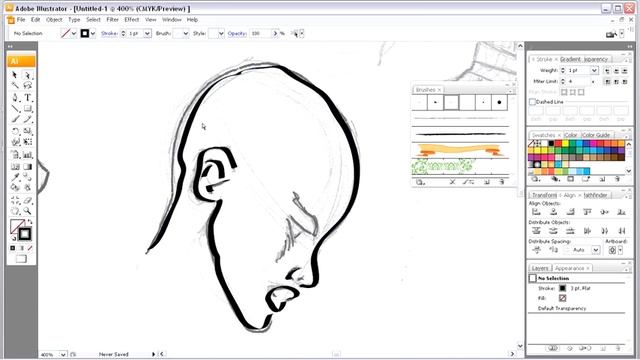Open the Brush dropdown in control bar

(x=186, y=33)
